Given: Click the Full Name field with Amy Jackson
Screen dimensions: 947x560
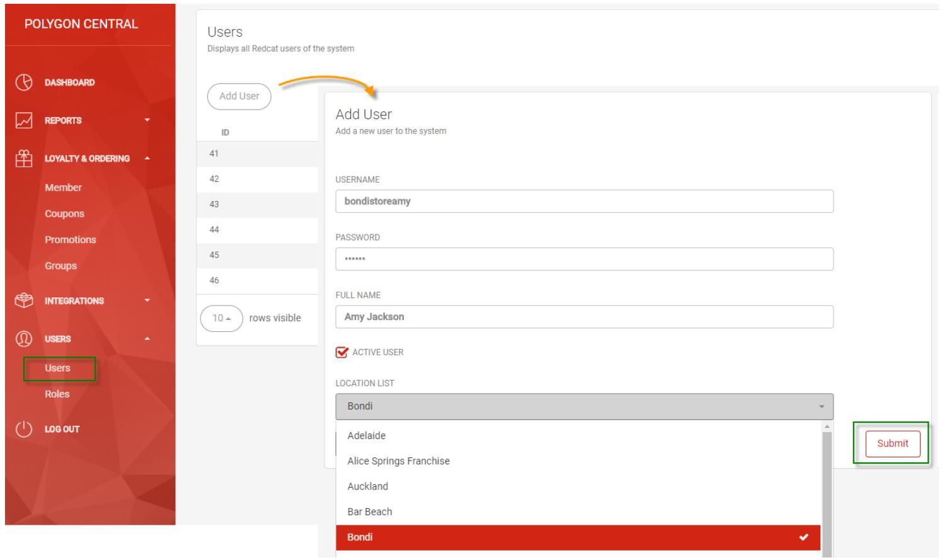Looking at the screenshot, I should tap(584, 317).
